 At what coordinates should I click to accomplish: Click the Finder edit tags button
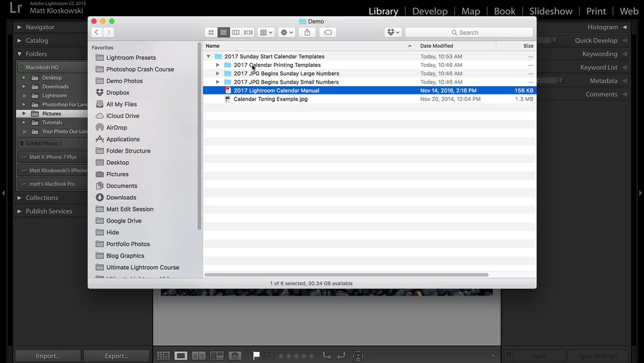[328, 33]
